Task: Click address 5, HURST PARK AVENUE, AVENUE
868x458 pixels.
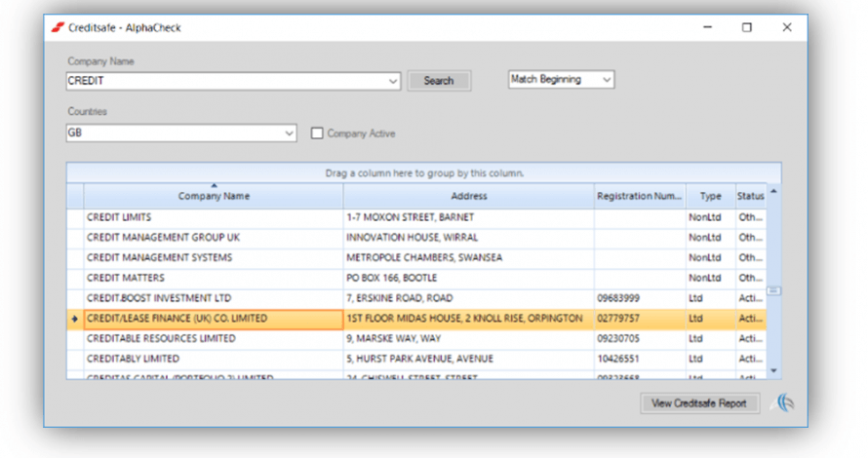Action: point(419,359)
